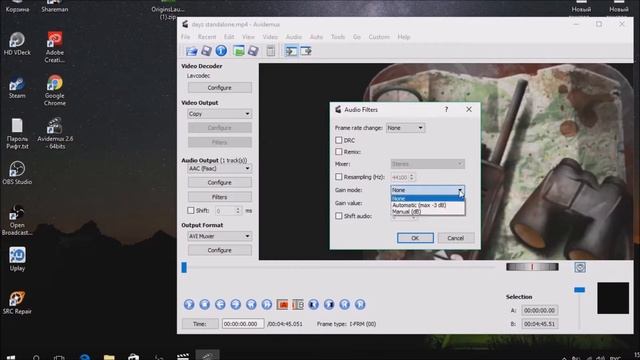Toggle the Resampling (Hz) checkbox
This screenshot has width=640, height=360.
[x=338, y=177]
